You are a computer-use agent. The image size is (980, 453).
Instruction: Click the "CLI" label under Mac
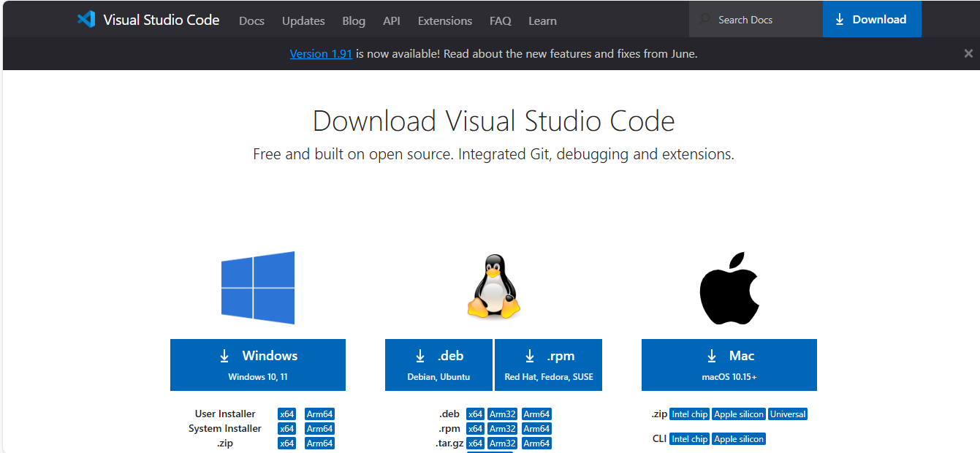point(660,439)
